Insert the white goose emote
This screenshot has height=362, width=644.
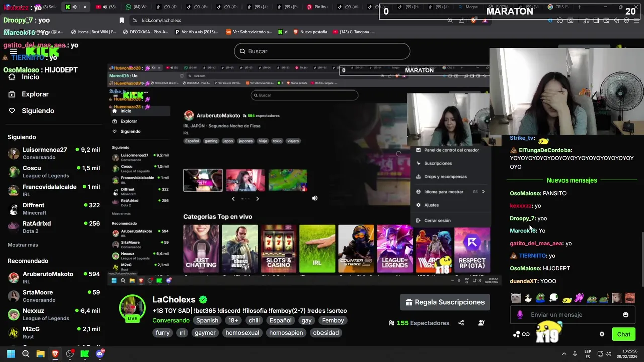[x=528, y=298]
